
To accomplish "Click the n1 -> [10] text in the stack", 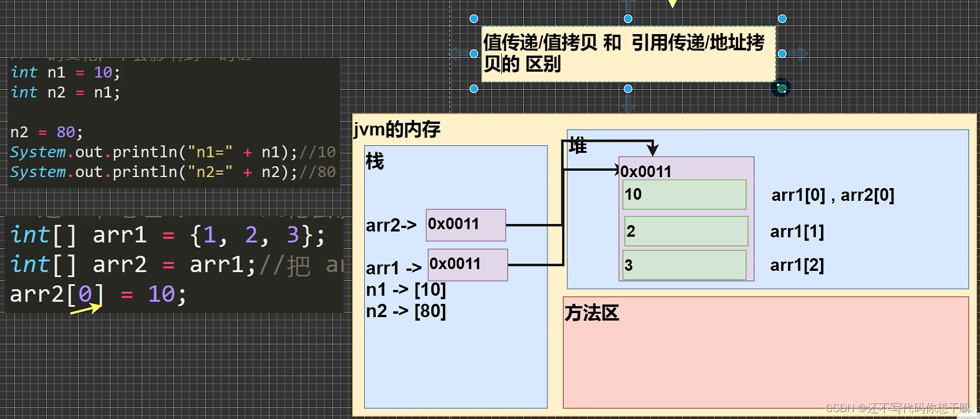I will click(x=406, y=289).
